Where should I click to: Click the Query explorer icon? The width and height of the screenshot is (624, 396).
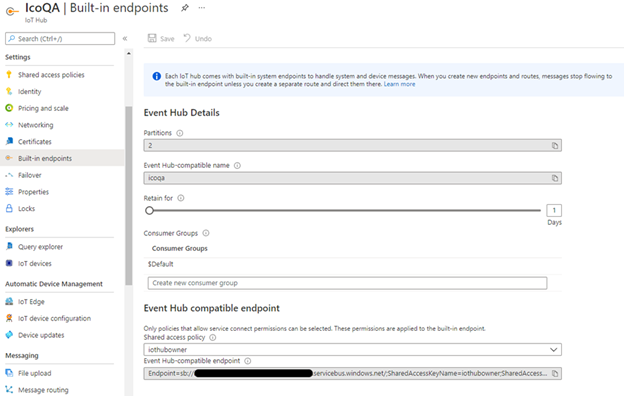9,246
